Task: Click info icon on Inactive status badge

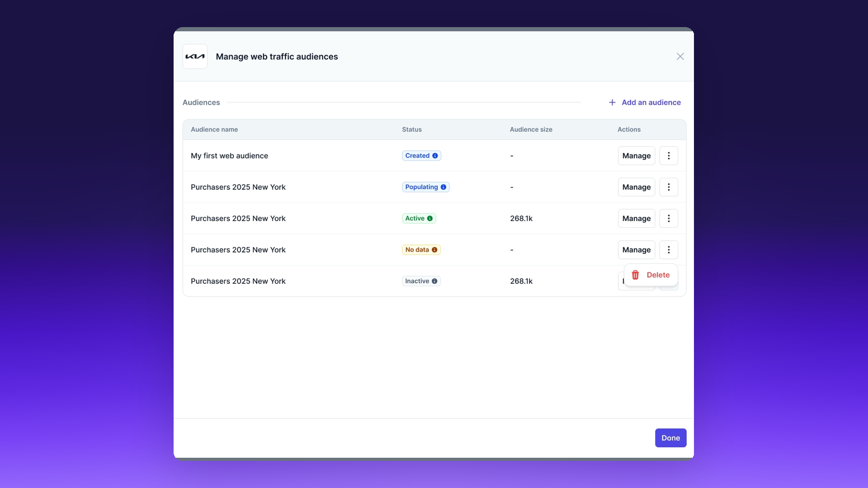Action: (x=434, y=281)
